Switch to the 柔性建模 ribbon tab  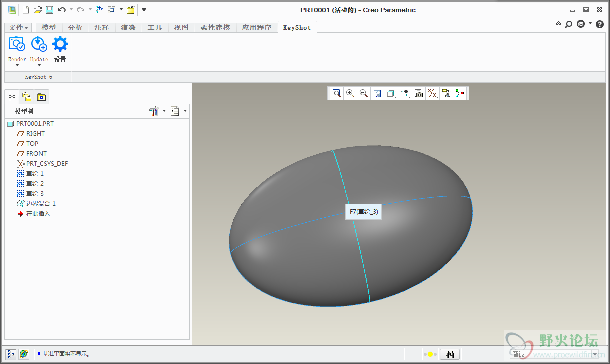click(x=215, y=28)
